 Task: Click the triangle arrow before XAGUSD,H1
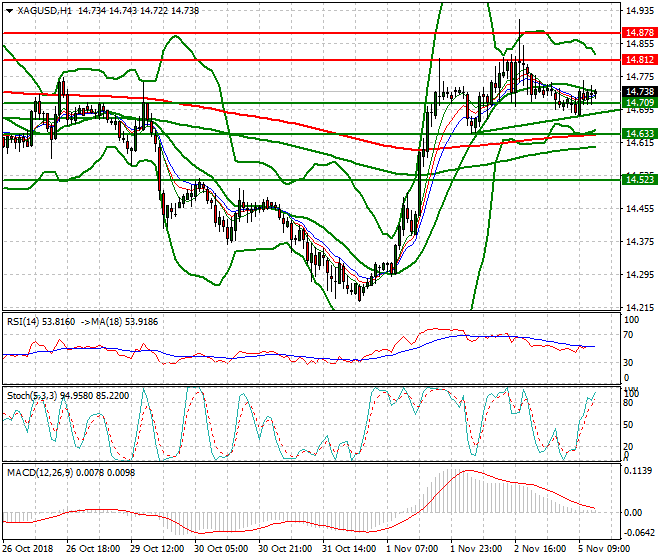coord(9,11)
